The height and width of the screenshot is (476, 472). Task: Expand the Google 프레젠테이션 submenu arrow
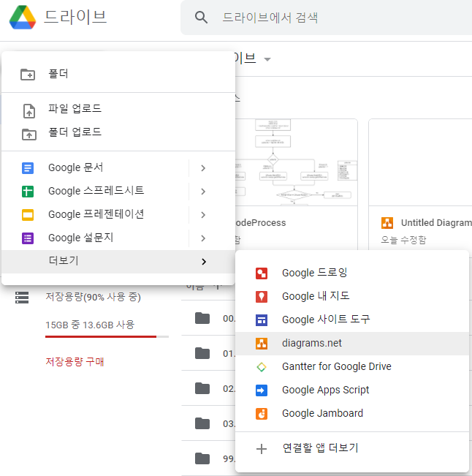pyautogui.click(x=204, y=215)
